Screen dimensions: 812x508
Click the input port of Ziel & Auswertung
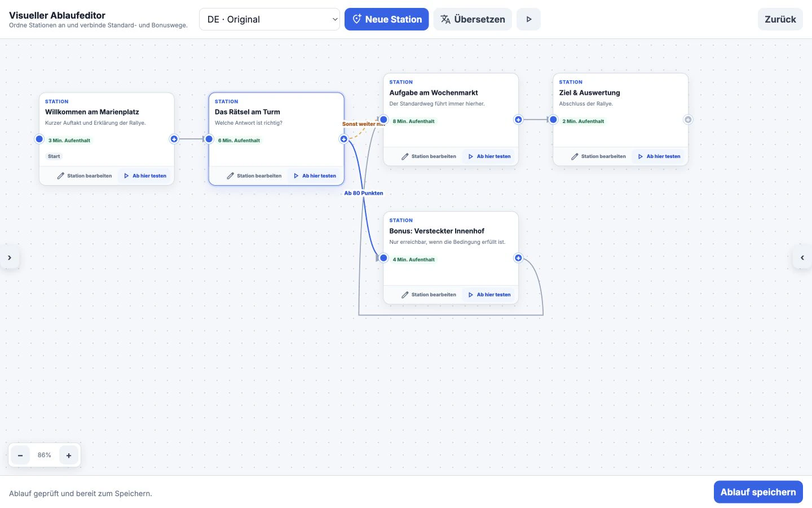click(553, 120)
